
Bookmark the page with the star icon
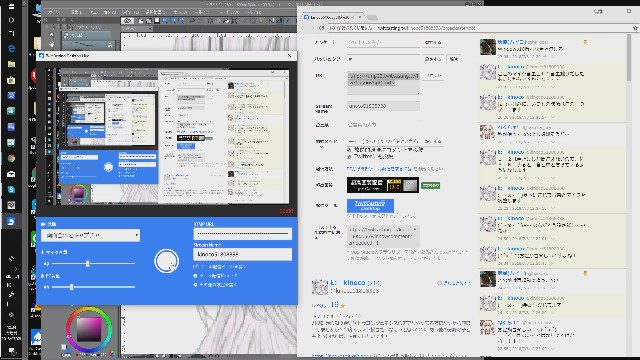coord(635,28)
